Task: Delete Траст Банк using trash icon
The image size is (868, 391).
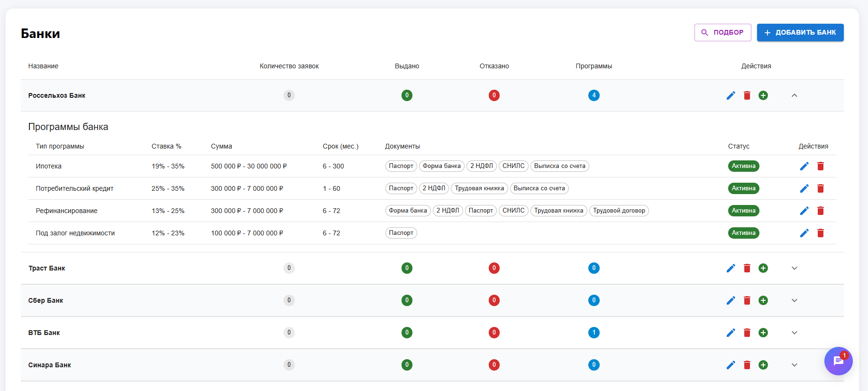Action: (x=747, y=268)
